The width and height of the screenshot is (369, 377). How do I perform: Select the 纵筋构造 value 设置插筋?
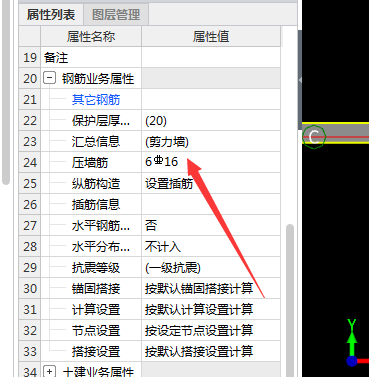click(x=211, y=183)
